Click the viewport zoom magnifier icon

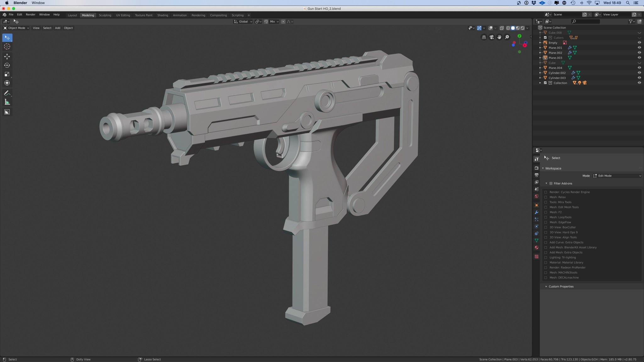(x=507, y=37)
